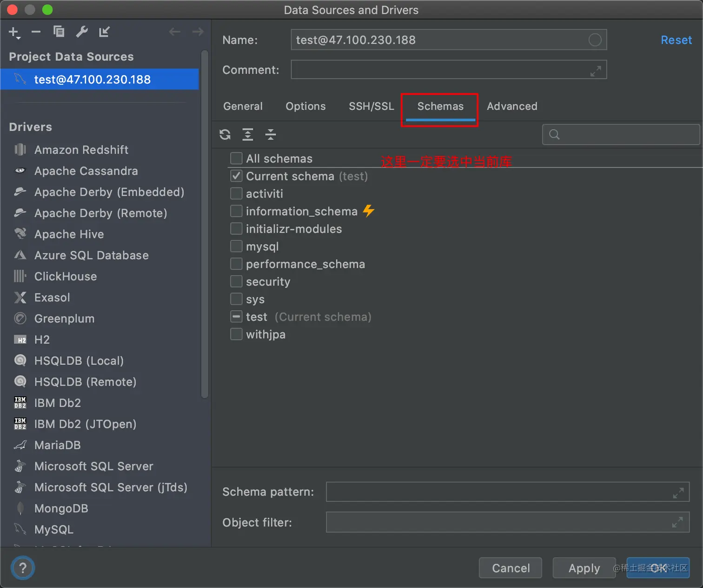This screenshot has width=703, height=588.
Task: Collapse all schemas tree icon
Action: [271, 134]
